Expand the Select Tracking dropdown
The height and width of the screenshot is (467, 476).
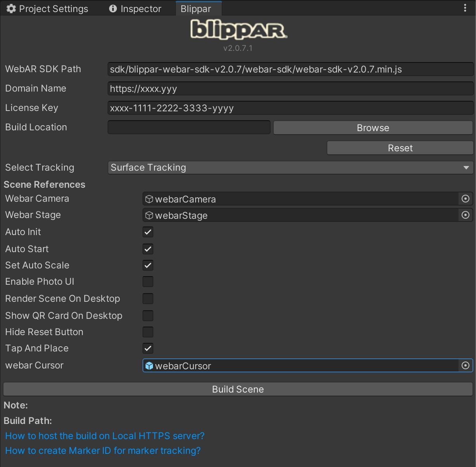click(290, 168)
